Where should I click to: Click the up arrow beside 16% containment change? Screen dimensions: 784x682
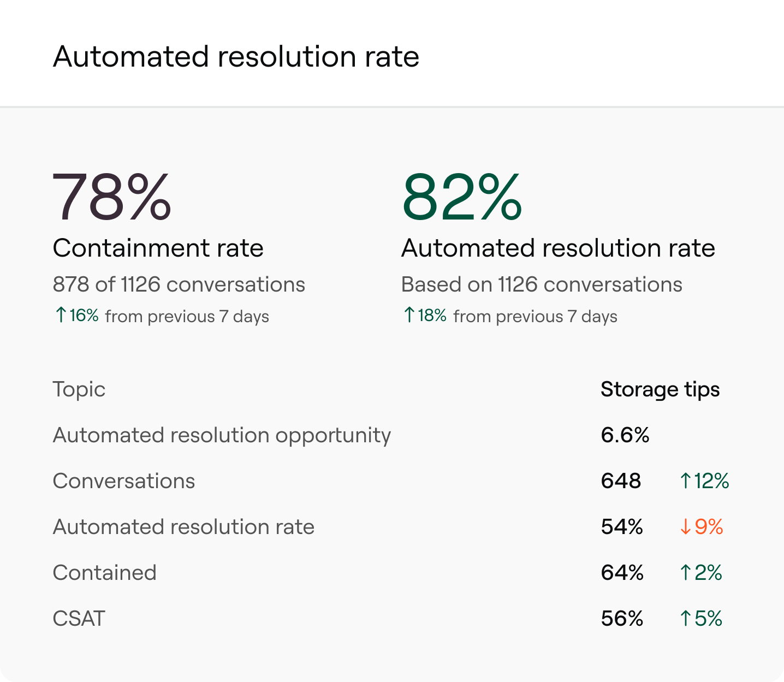pos(61,315)
